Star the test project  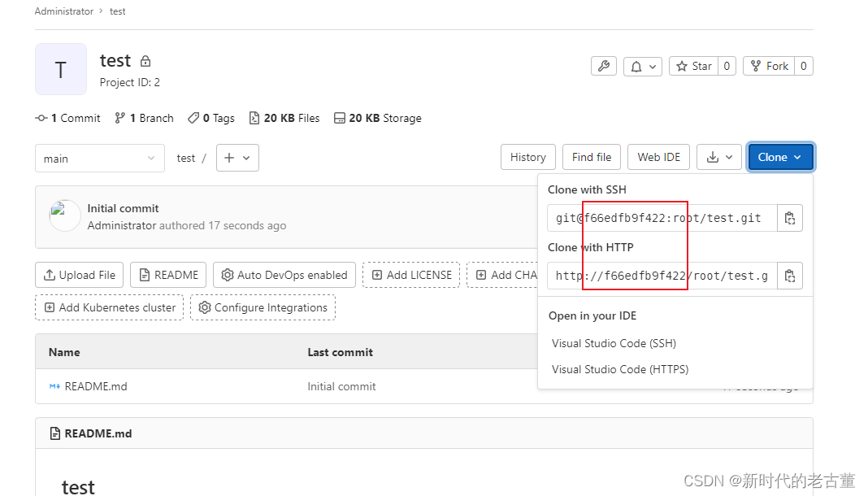coord(693,67)
